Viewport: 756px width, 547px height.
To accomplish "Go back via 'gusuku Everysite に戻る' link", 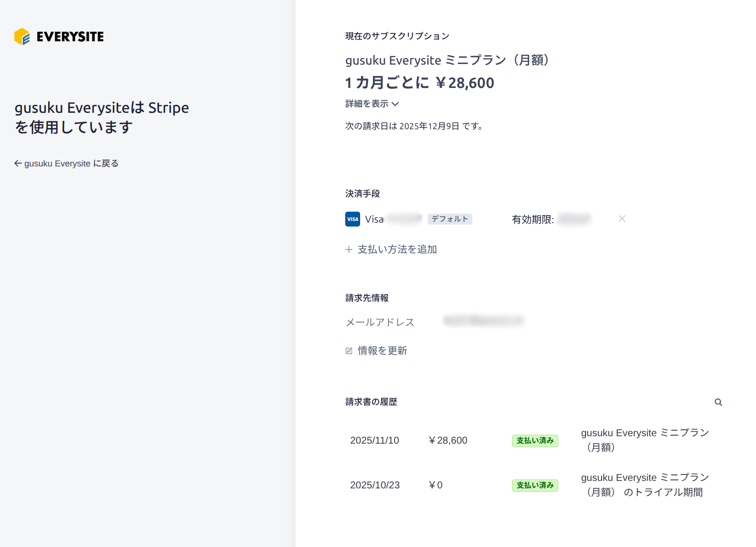I will tap(66, 163).
